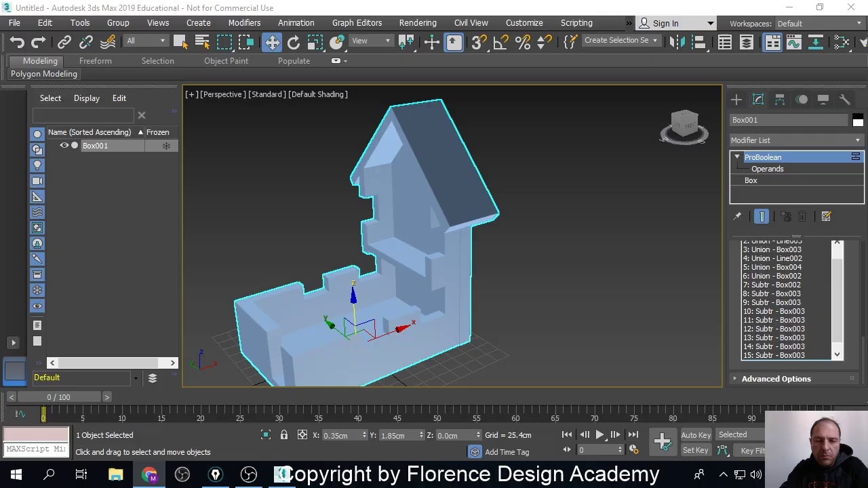Switch to Freeform ribbon tab
Image resolution: width=868 pixels, height=488 pixels.
pos(96,61)
